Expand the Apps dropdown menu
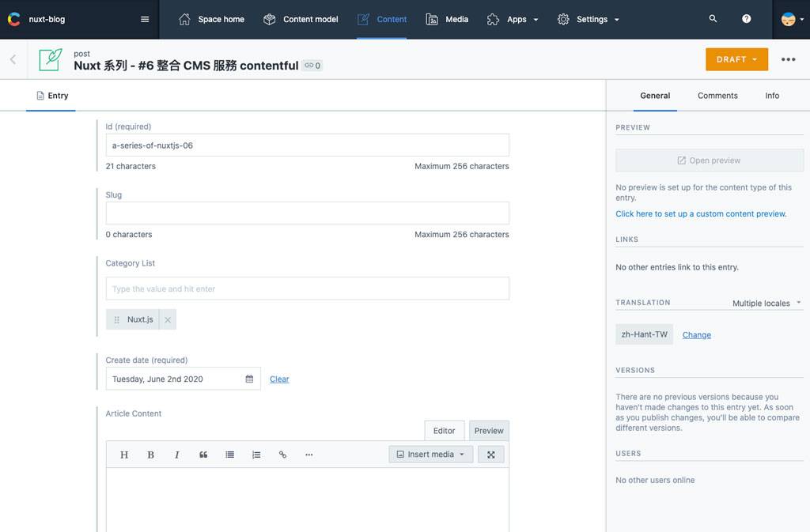 tap(513, 19)
